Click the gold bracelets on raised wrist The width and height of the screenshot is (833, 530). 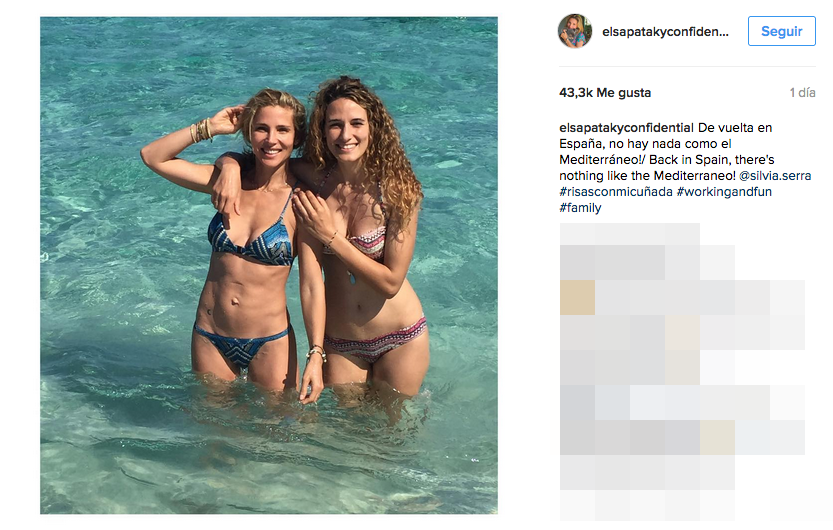202,130
